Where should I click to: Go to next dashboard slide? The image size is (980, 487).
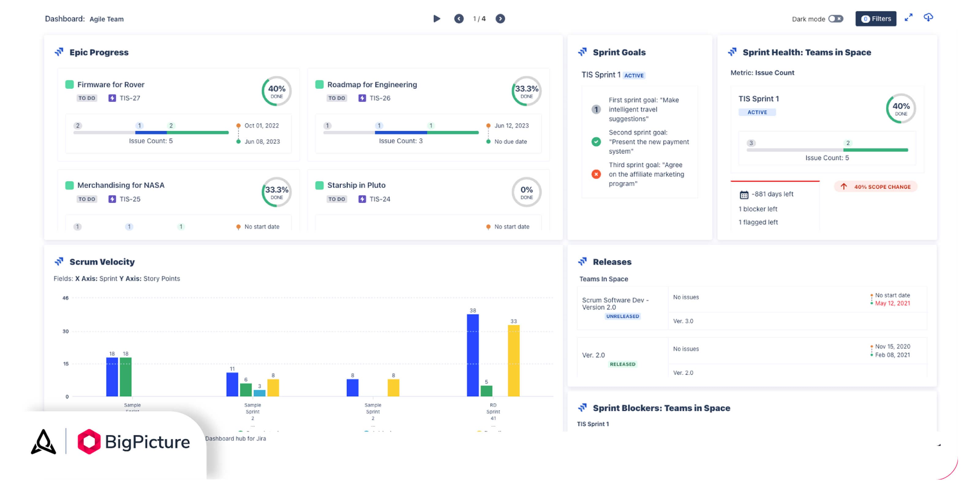500,19
